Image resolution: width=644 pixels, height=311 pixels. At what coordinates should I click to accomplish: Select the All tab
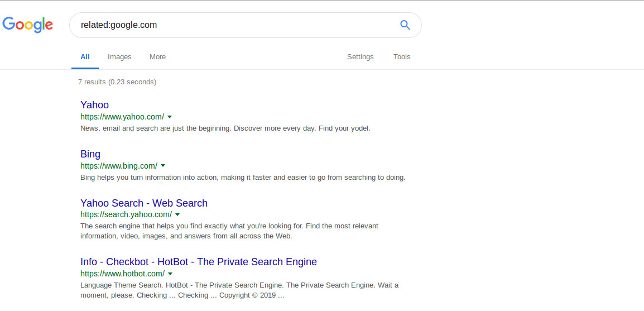pos(85,57)
